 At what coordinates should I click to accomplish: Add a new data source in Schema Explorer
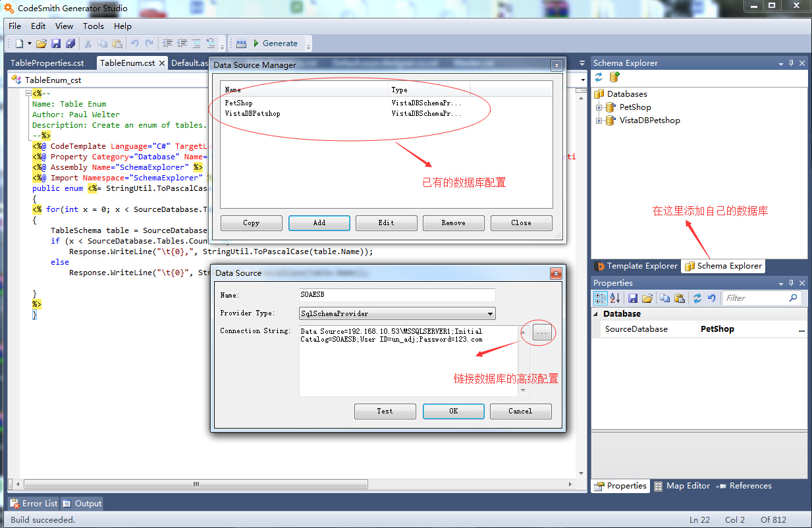[x=614, y=78]
